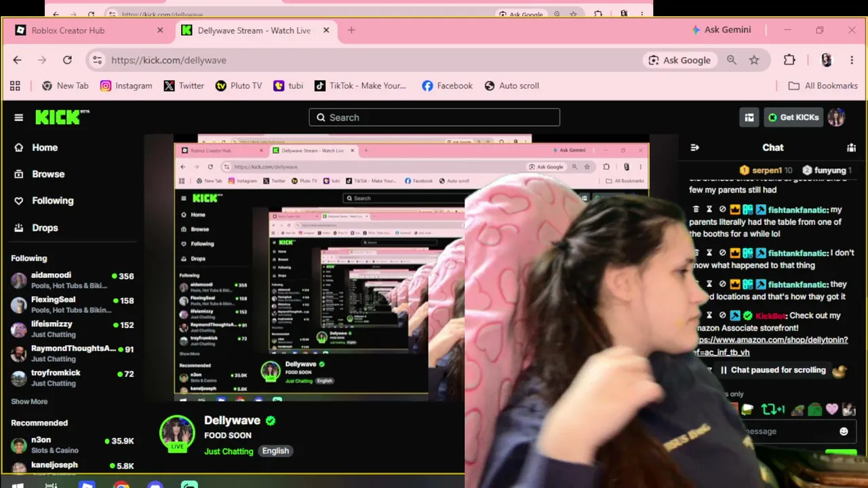The image size is (868, 488).
Task: Open aidamoodi channel from Following list
Action: [73, 280]
